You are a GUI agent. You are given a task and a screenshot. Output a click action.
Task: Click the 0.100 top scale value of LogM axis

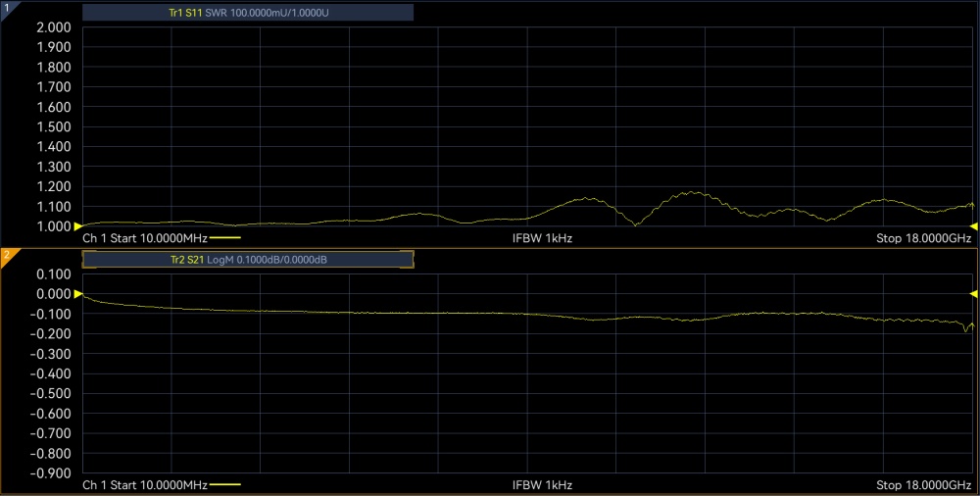point(53,274)
